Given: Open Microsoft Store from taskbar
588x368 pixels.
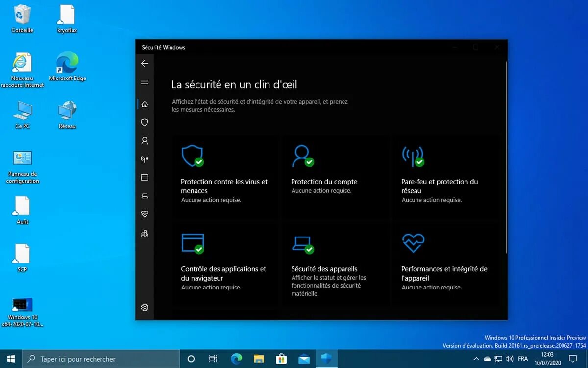Looking at the screenshot, I should 281,359.
